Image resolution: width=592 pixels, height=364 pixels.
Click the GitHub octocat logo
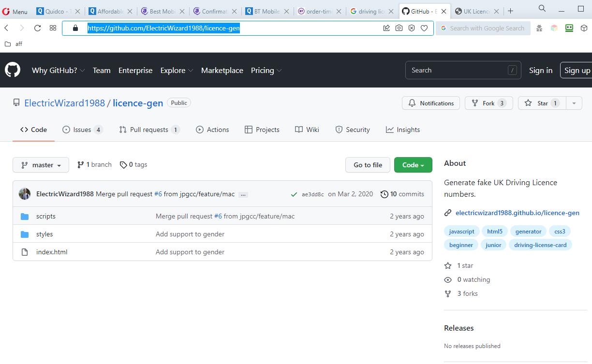coord(13,70)
